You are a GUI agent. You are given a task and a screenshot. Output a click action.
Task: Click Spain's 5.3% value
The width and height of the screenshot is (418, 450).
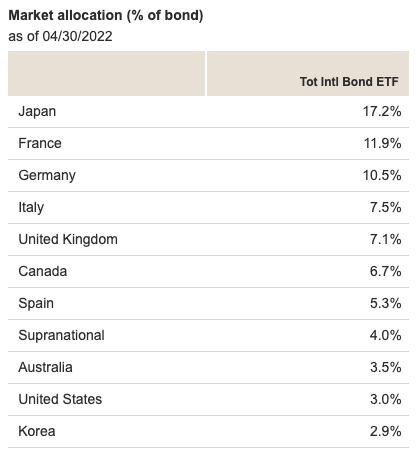[x=386, y=303]
